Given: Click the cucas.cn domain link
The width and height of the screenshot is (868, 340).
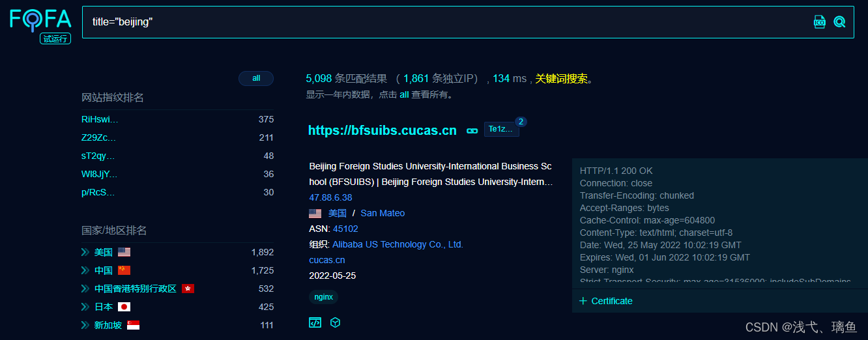Looking at the screenshot, I should pyautogui.click(x=327, y=260).
